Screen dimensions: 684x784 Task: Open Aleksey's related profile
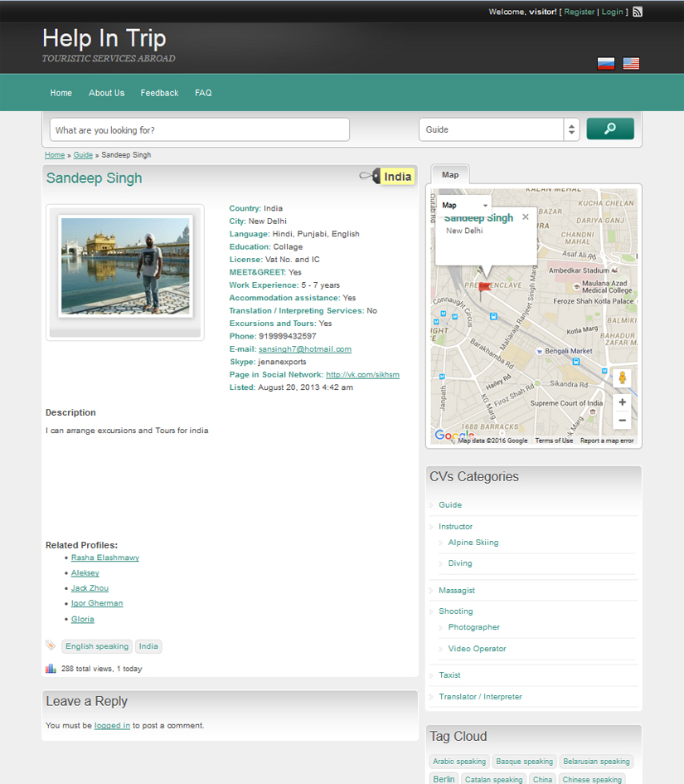point(85,573)
